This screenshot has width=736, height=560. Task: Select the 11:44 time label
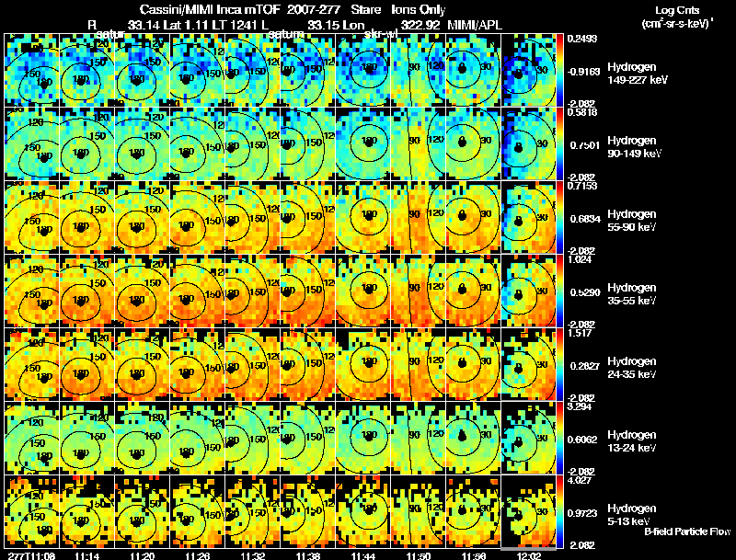[x=363, y=555]
